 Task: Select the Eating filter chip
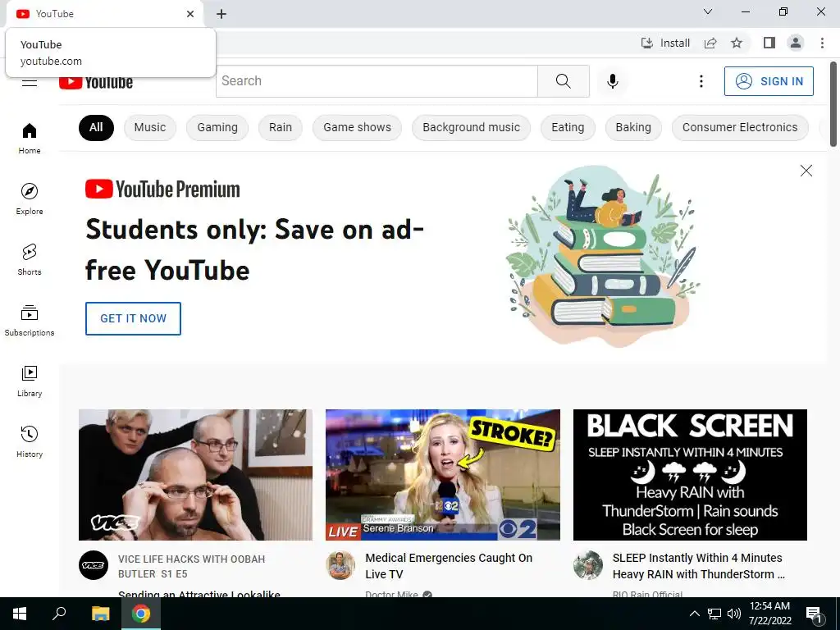(568, 127)
